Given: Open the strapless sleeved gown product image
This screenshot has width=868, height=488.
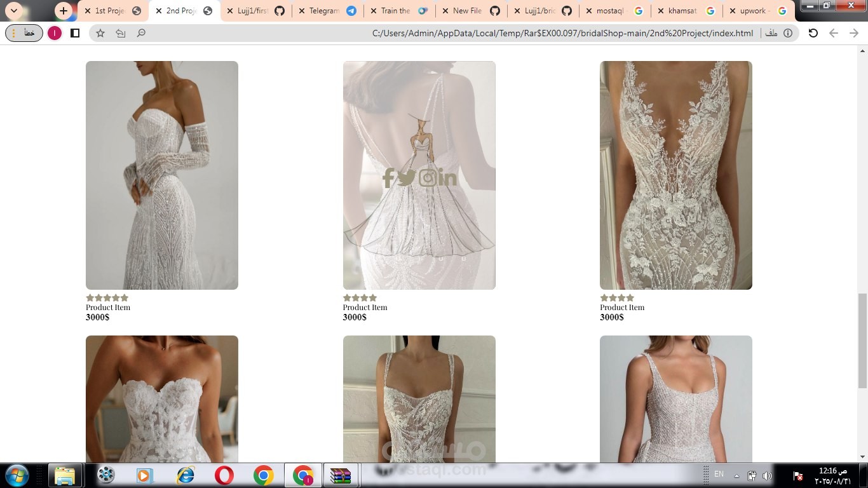Looking at the screenshot, I should [x=162, y=175].
